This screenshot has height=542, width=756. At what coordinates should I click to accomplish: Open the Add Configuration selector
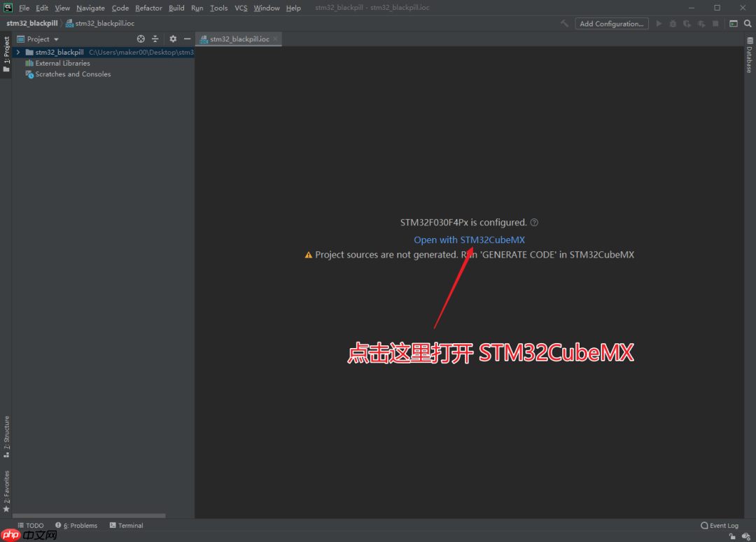point(611,24)
